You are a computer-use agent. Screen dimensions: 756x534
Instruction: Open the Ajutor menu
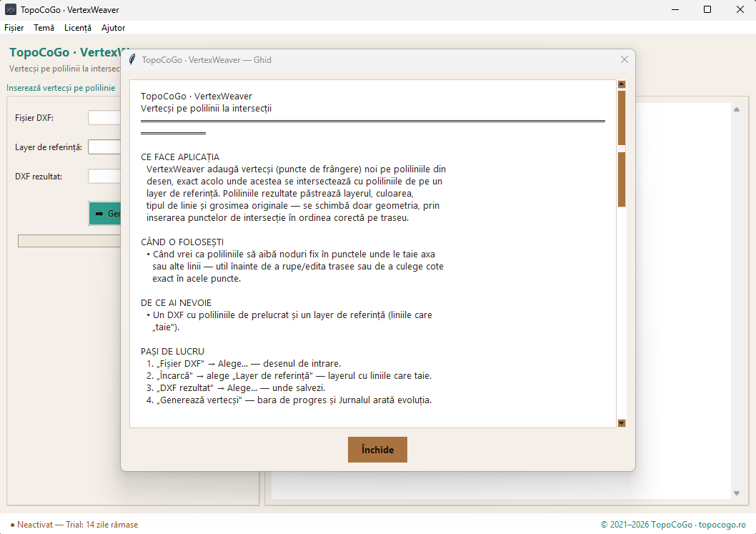coord(114,28)
